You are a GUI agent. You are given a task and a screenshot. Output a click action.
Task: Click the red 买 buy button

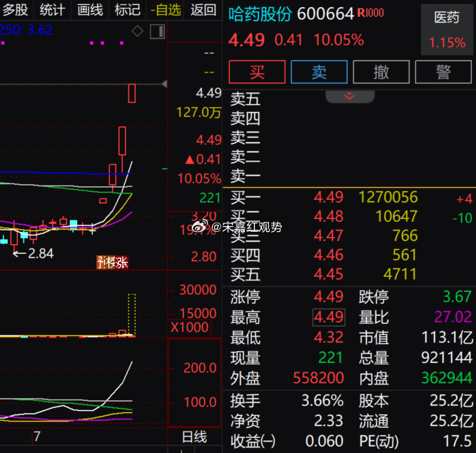point(257,72)
